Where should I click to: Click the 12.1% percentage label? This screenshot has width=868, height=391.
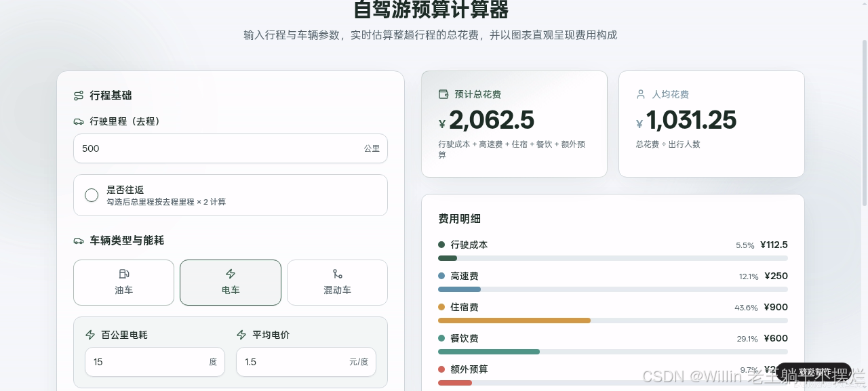pyautogui.click(x=749, y=276)
